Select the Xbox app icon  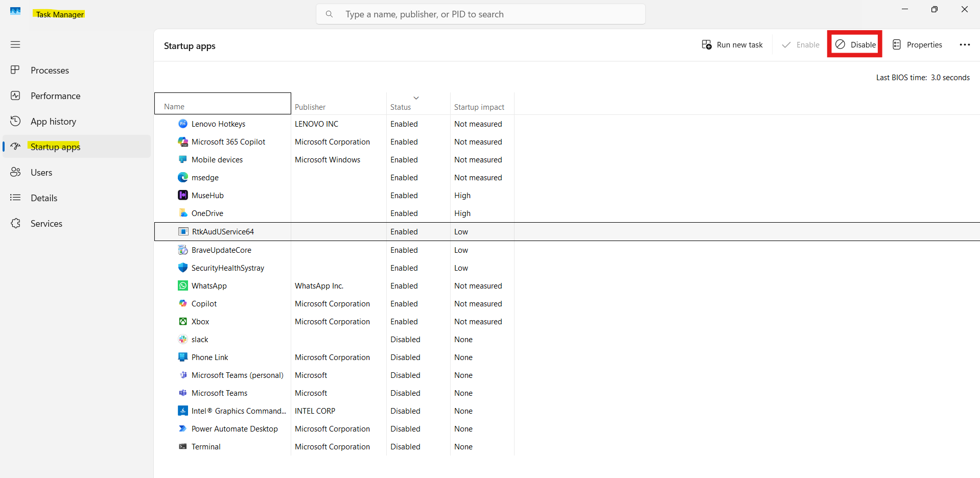(x=182, y=321)
